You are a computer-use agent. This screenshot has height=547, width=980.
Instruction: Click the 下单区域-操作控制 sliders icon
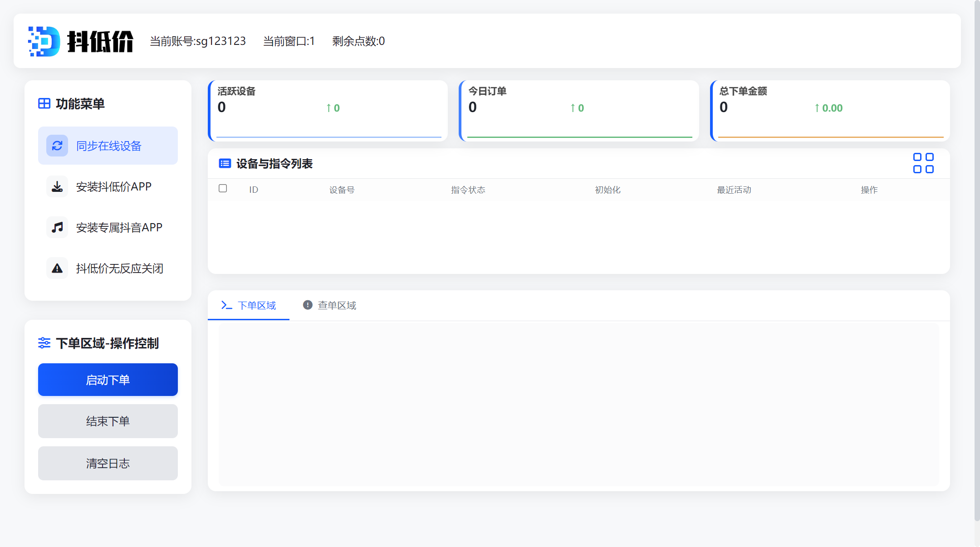pos(44,343)
